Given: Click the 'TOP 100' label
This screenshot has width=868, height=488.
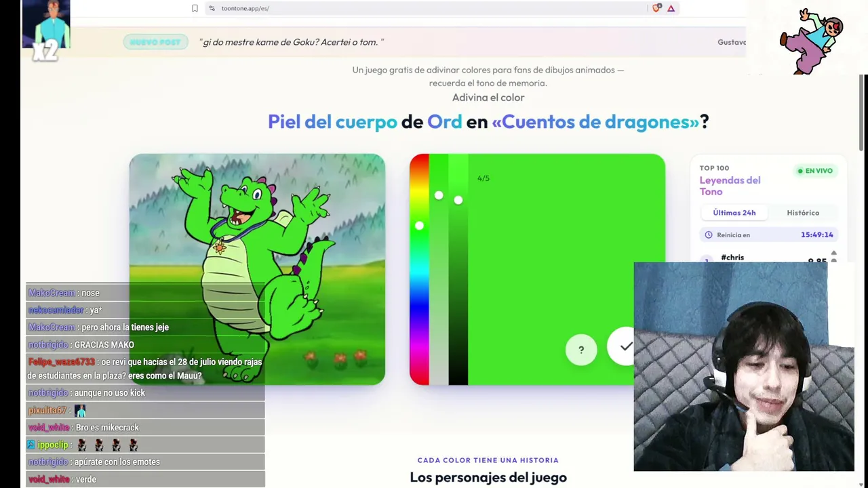Looking at the screenshot, I should [714, 168].
